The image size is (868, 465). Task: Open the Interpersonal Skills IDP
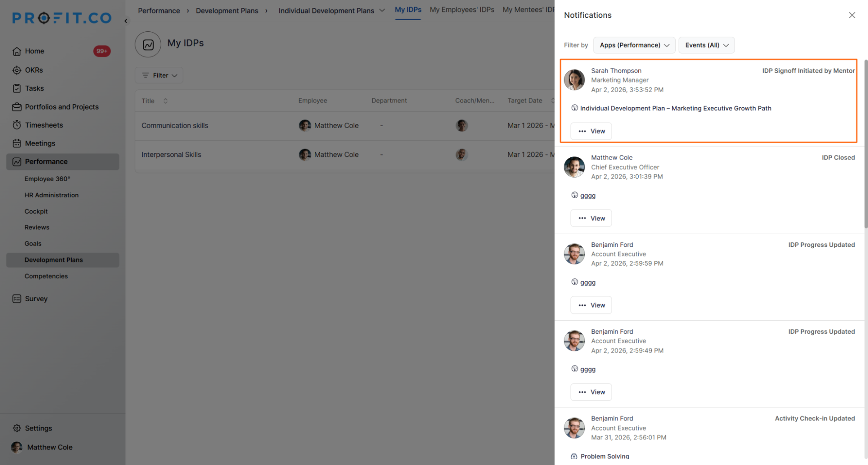click(172, 155)
